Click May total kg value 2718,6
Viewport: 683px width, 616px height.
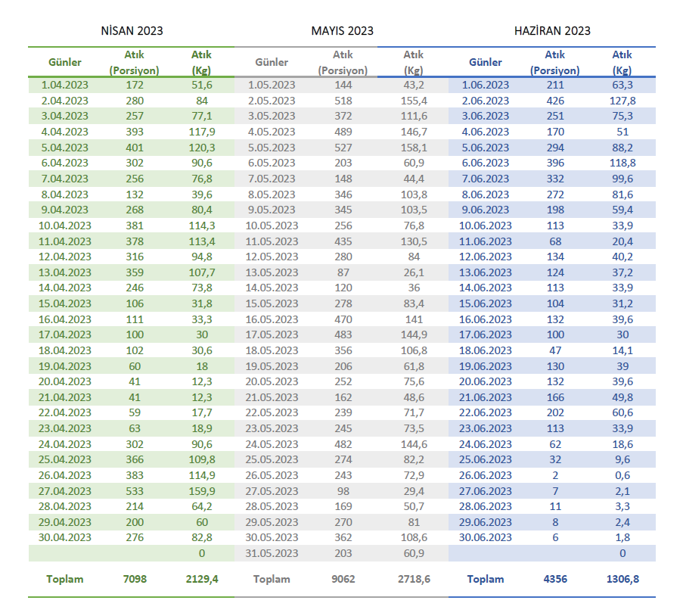[413, 579]
